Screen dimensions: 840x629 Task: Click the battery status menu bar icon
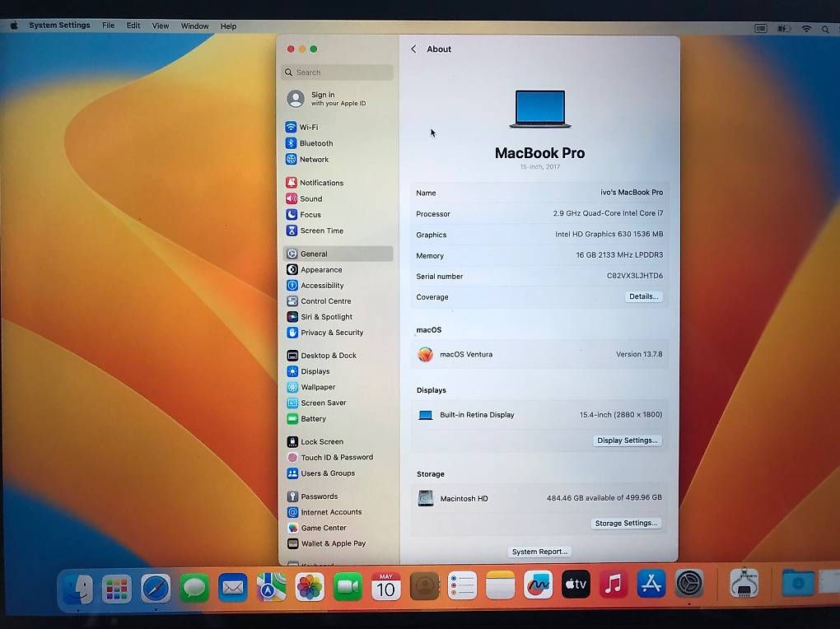(784, 29)
